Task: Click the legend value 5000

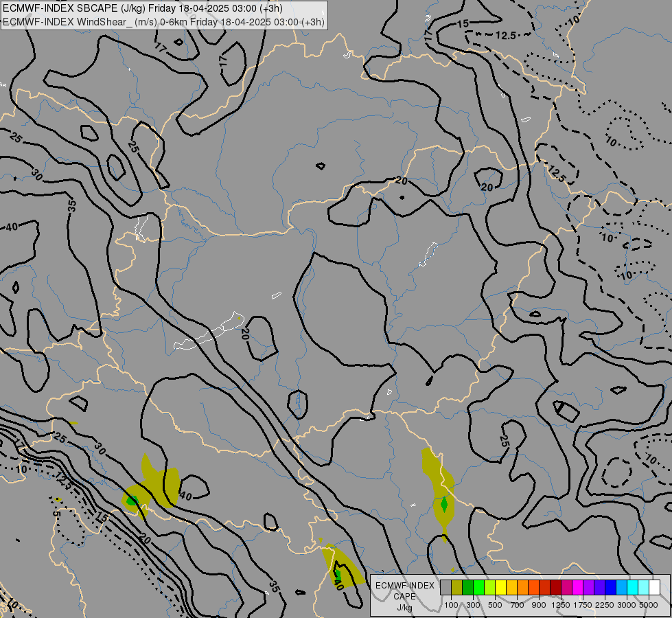Action: (649, 605)
